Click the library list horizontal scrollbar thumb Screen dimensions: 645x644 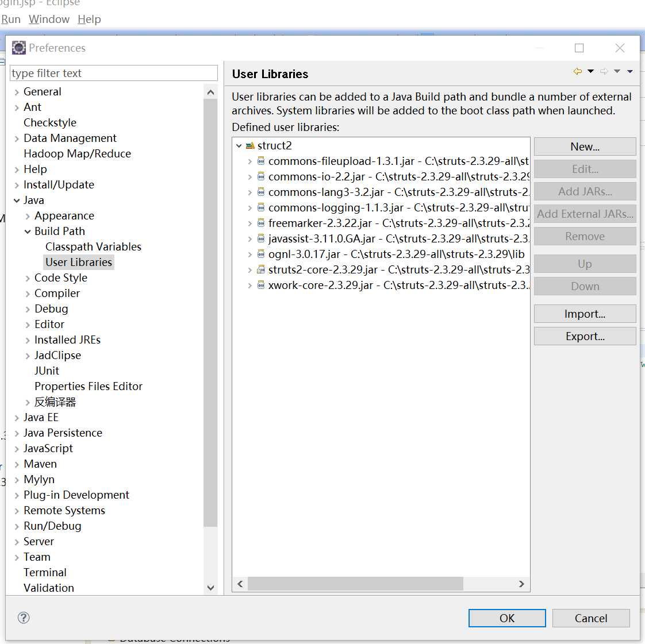[x=355, y=583]
